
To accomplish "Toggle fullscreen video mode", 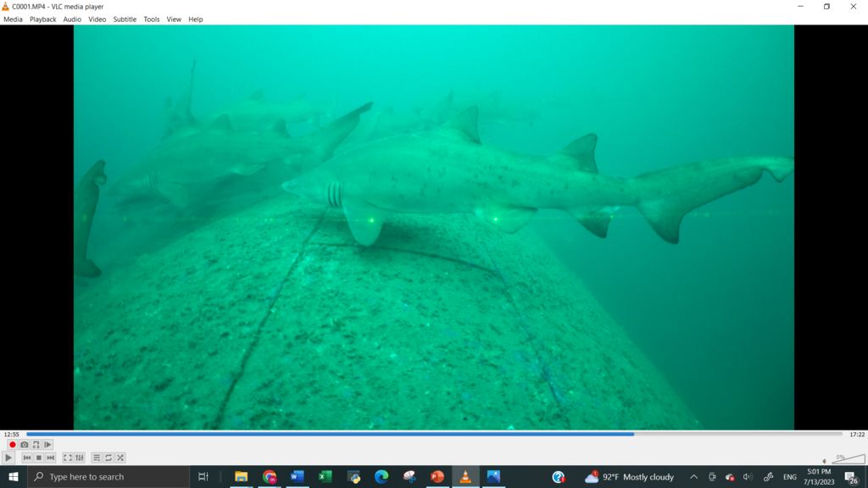I will click(x=68, y=457).
